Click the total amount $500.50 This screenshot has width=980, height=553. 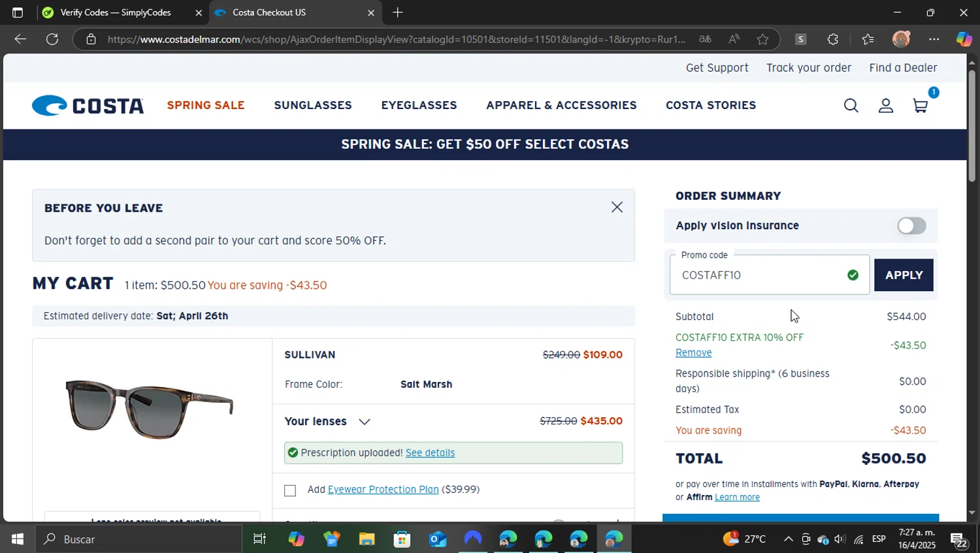(893, 458)
